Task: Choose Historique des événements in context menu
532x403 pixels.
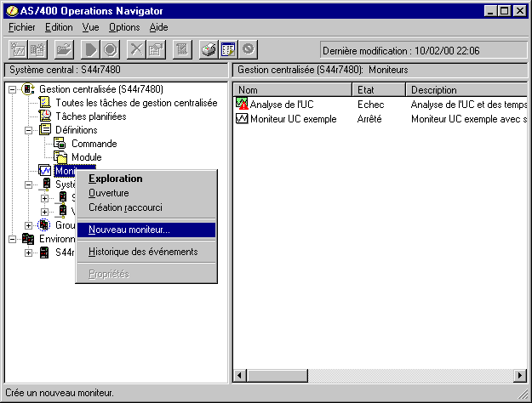Action: [146, 252]
